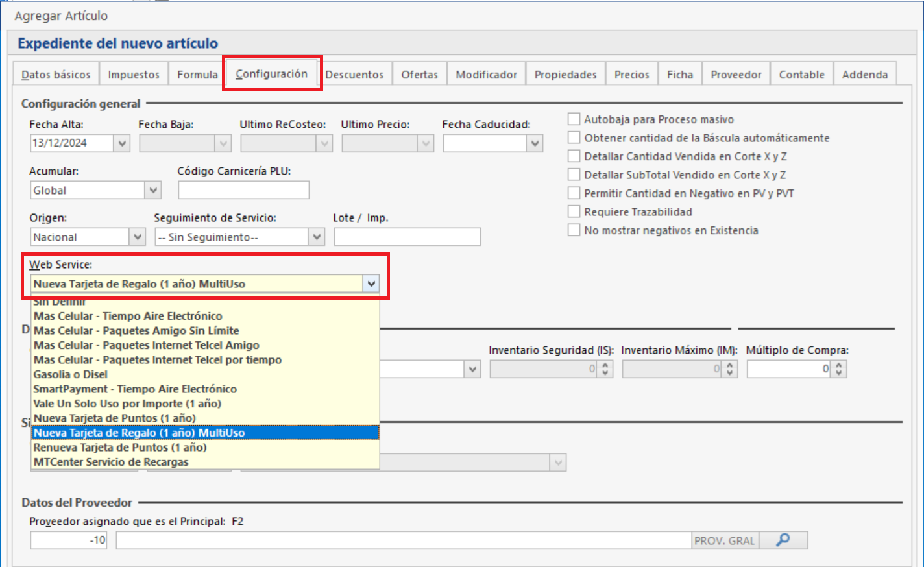Image resolution: width=924 pixels, height=567 pixels.
Task: Expand the Origen Nacional dropdown
Action: click(138, 237)
